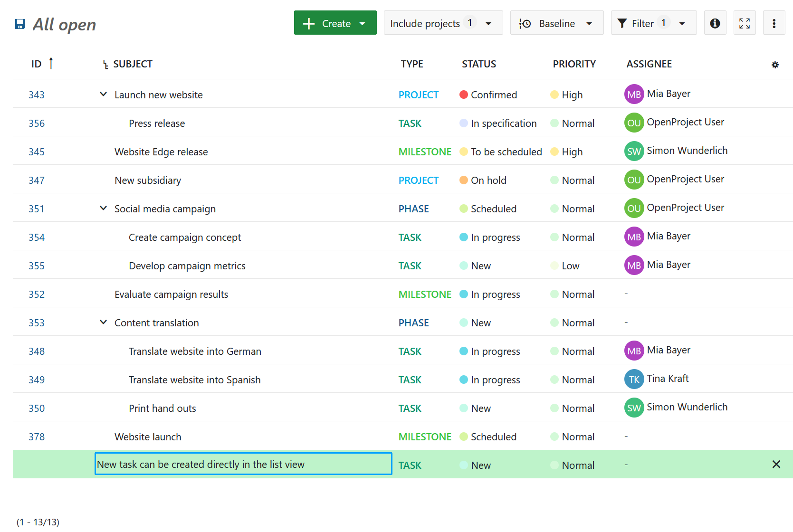Click 'Develop campaign metrics' subject
The height and width of the screenshot is (532, 793).
187,266
